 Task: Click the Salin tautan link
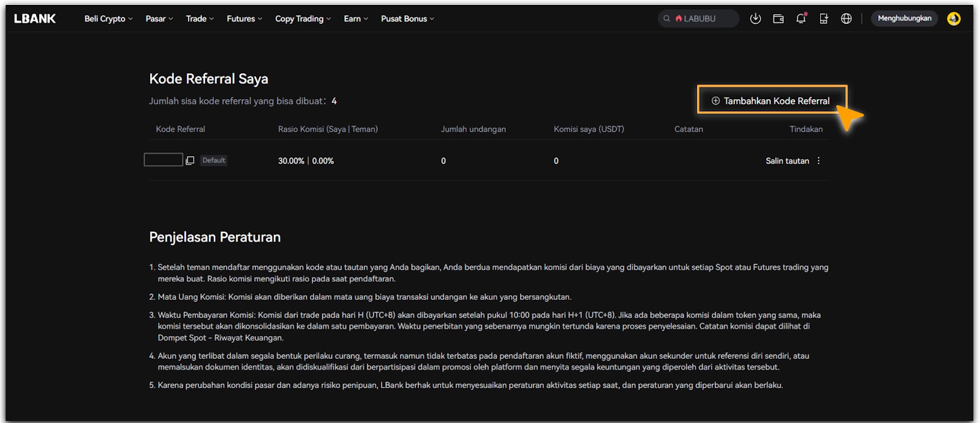click(x=787, y=161)
